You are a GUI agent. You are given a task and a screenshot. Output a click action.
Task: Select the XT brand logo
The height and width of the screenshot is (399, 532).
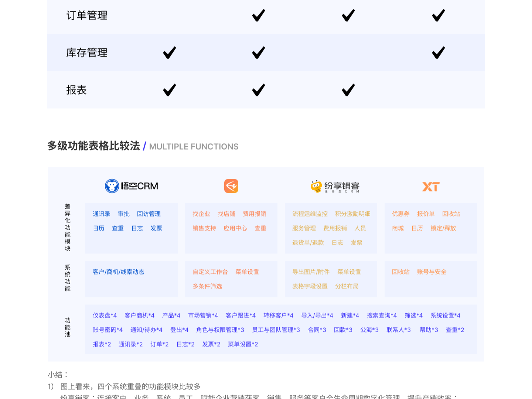point(431,187)
